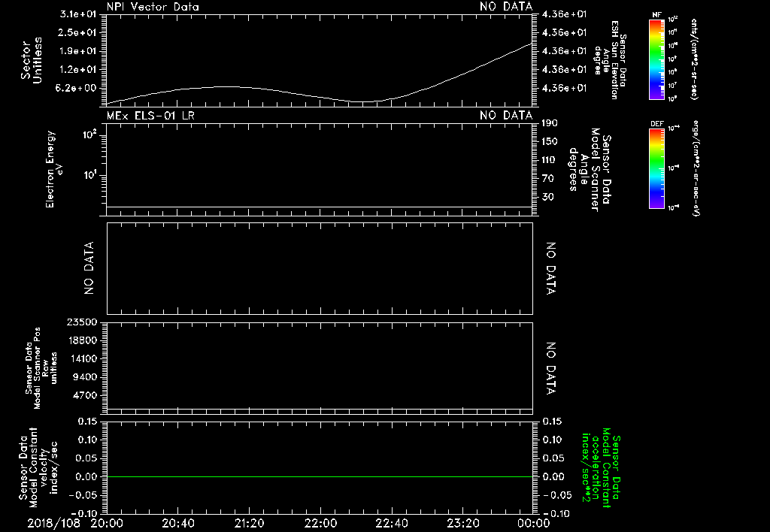Click the 110 scanner angle tick label
This screenshot has height=532, width=770.
(548, 160)
